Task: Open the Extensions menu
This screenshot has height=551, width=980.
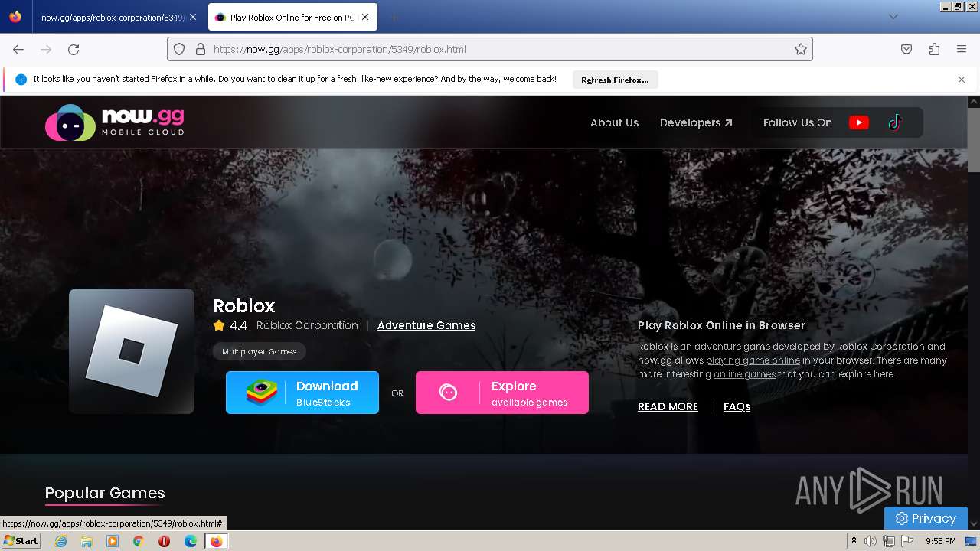Action: [x=934, y=49]
